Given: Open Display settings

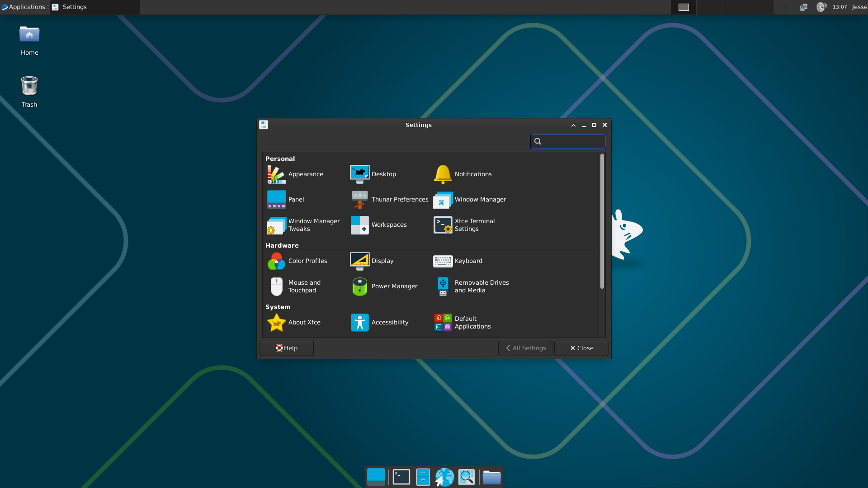Looking at the screenshot, I should point(372,261).
